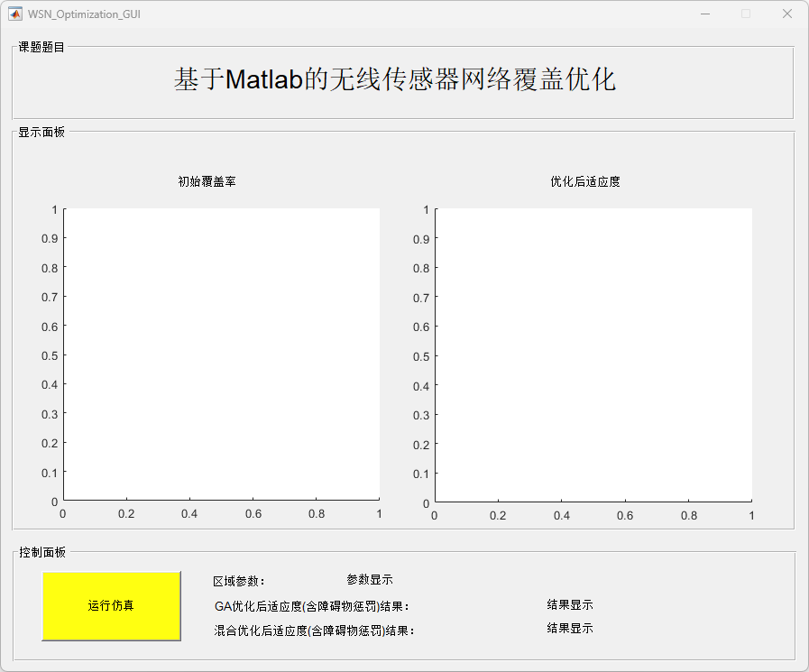This screenshot has height=672, width=809.
Task: Click the 区域参数: label
Action: (x=239, y=581)
